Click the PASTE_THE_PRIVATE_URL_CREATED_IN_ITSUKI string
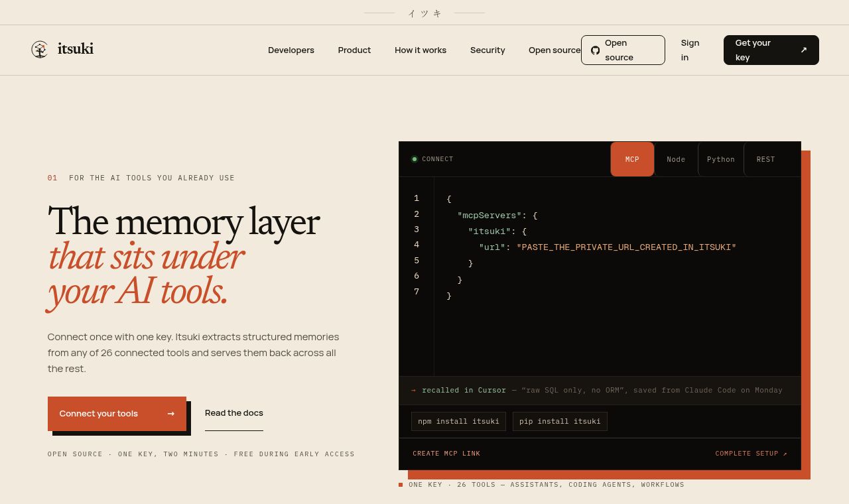This screenshot has width=849, height=504. [626, 247]
